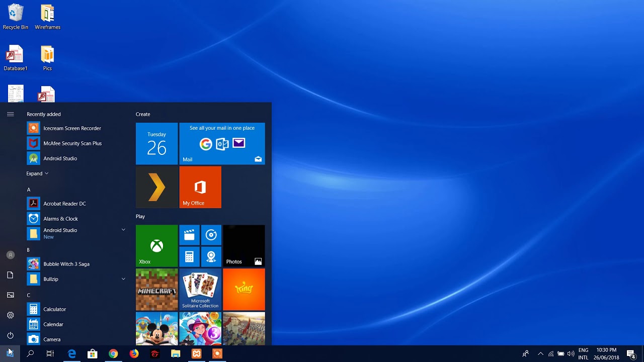Open the Pictures shortcut in Start sidebar

coord(10,295)
